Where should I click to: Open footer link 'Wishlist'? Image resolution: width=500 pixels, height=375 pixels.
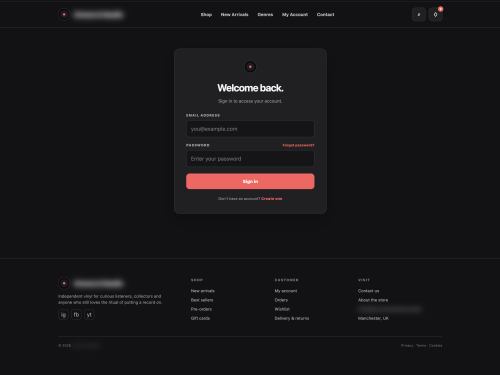(x=282, y=309)
